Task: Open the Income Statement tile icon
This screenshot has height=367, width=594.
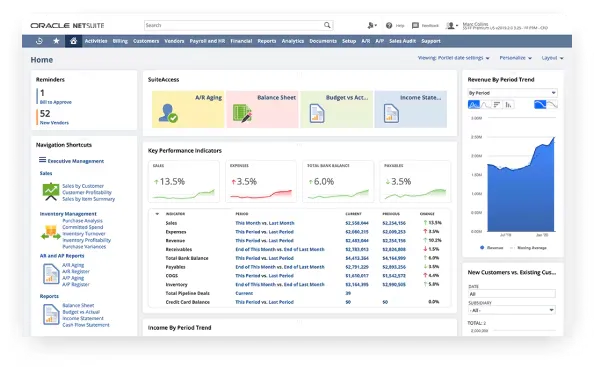Action: click(x=391, y=113)
